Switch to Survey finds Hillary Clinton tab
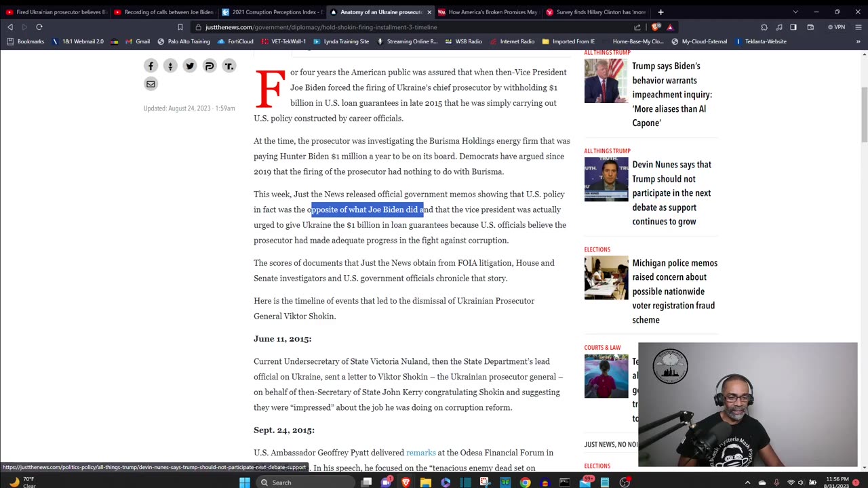The height and width of the screenshot is (488, 868). pos(597,12)
